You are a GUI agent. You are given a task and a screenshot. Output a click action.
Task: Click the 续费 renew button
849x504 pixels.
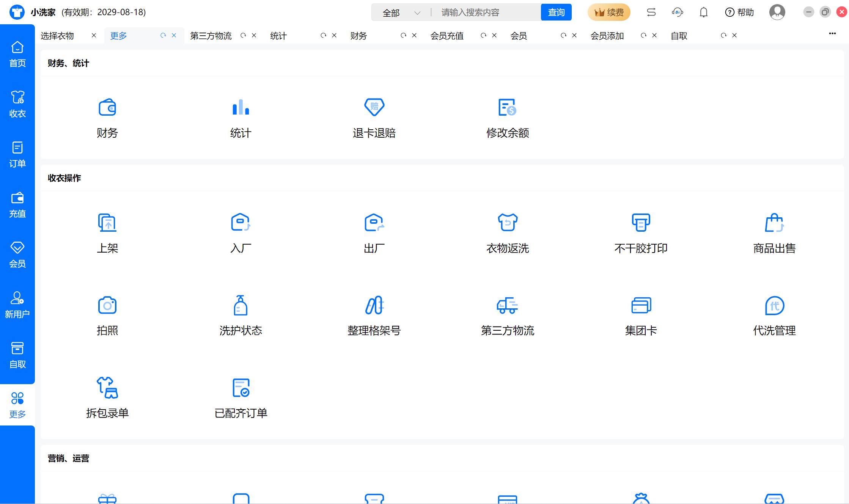(x=609, y=13)
